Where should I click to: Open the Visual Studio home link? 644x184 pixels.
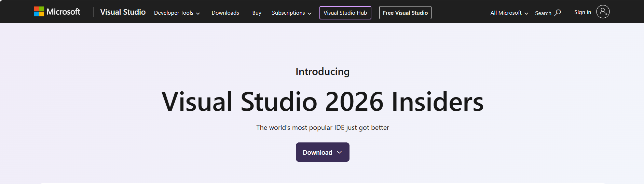[x=123, y=12]
